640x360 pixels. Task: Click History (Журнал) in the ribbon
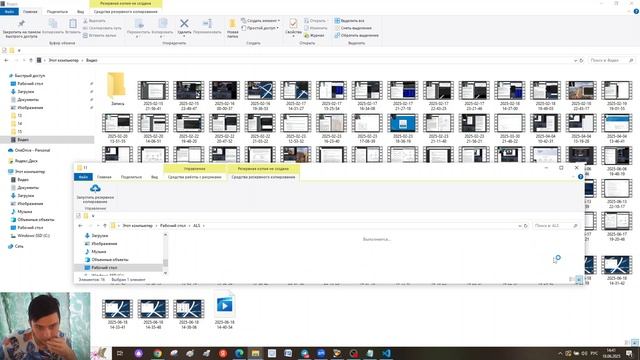[314, 36]
